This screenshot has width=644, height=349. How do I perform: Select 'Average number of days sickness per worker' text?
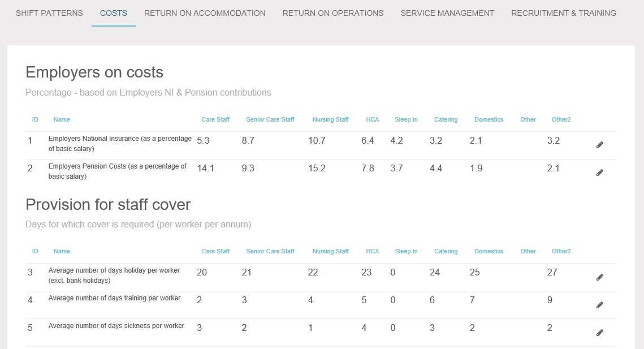pyautogui.click(x=116, y=326)
